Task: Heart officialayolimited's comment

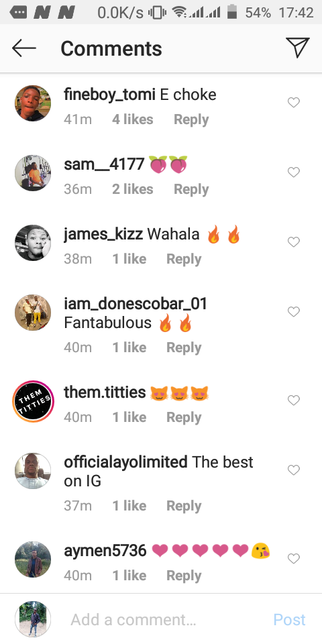Action: click(x=294, y=470)
